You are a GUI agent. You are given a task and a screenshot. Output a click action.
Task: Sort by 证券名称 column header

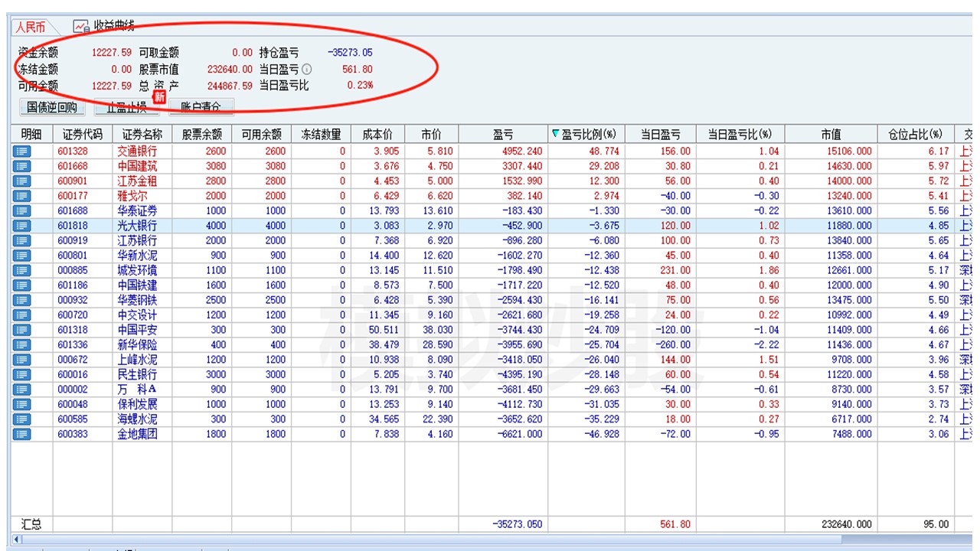click(142, 135)
